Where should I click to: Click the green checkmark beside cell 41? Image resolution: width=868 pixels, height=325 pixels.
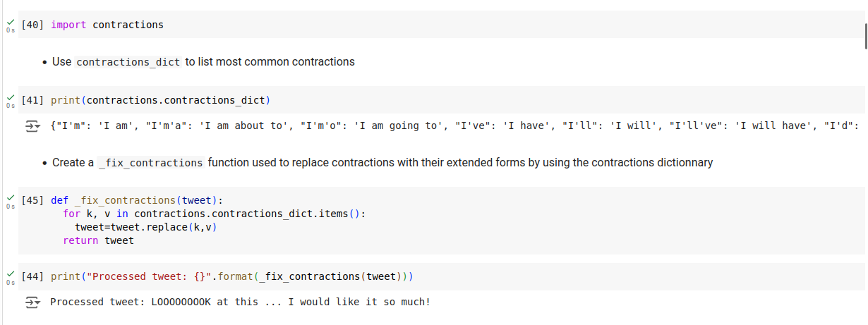click(x=10, y=98)
